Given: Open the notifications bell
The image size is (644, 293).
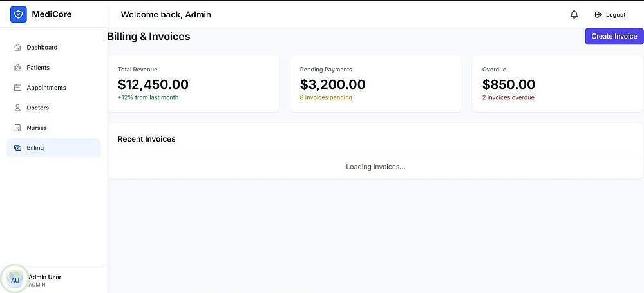Looking at the screenshot, I should tap(574, 15).
